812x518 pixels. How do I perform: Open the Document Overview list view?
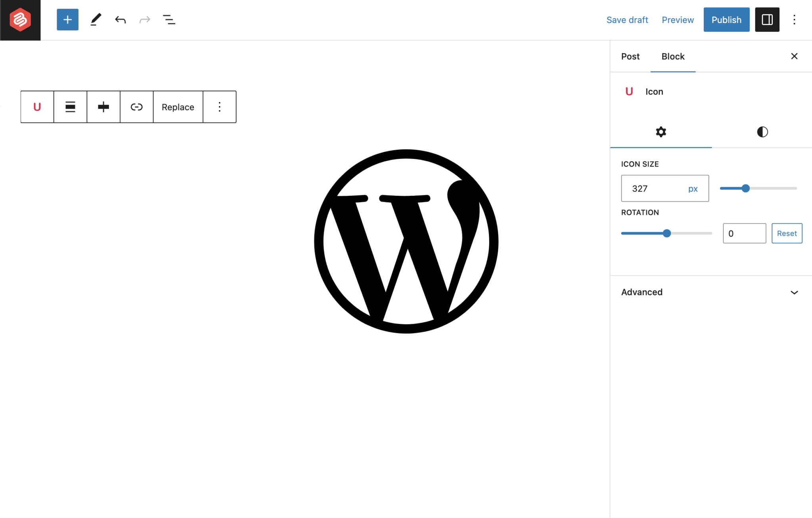169,19
